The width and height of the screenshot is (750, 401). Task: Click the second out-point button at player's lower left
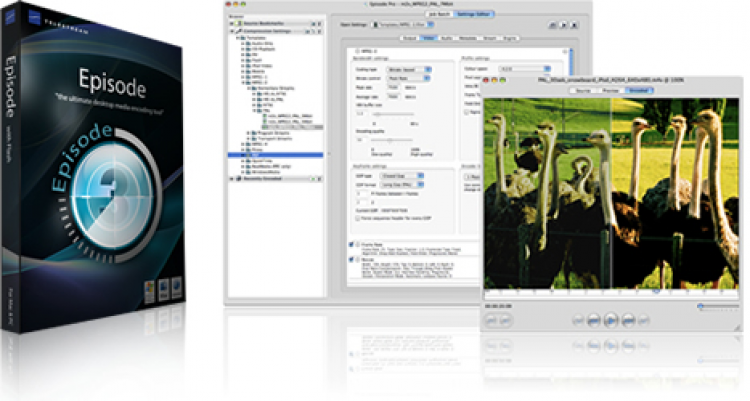point(505,320)
